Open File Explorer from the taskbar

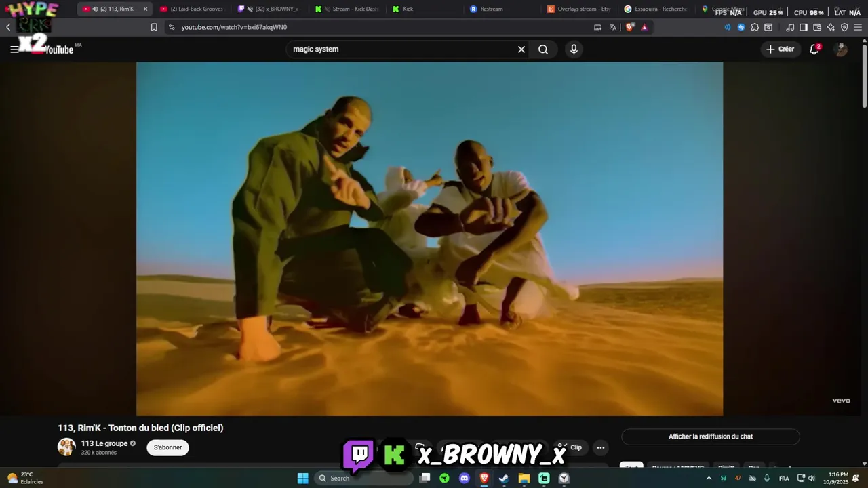(524, 478)
